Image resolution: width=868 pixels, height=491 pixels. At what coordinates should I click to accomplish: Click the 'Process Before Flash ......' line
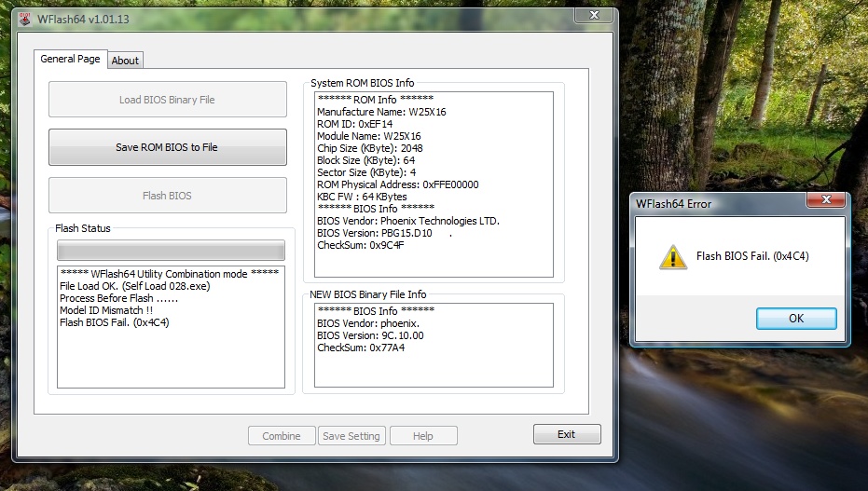pyautogui.click(x=119, y=298)
